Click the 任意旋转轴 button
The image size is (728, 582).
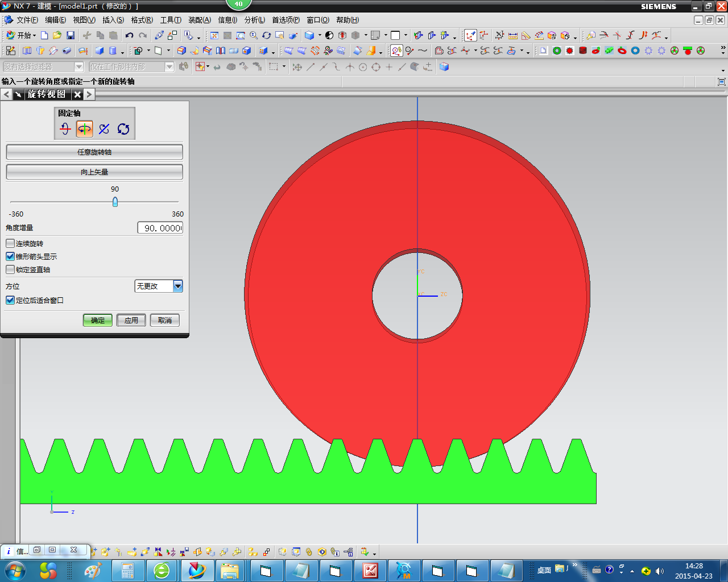tap(94, 152)
